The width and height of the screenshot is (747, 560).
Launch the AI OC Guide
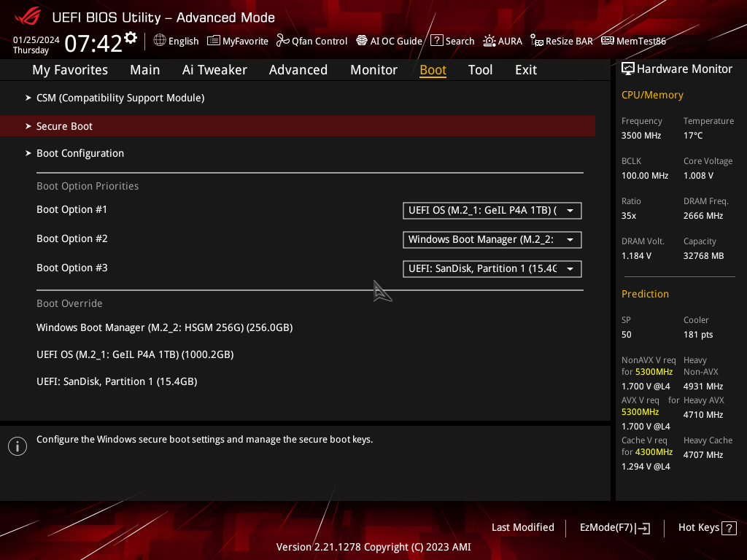389,41
